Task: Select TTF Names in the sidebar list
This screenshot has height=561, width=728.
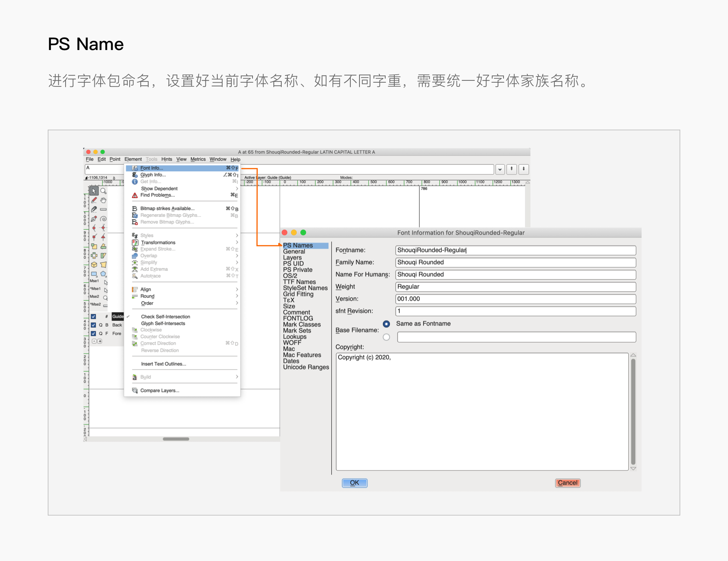Action: (x=300, y=282)
